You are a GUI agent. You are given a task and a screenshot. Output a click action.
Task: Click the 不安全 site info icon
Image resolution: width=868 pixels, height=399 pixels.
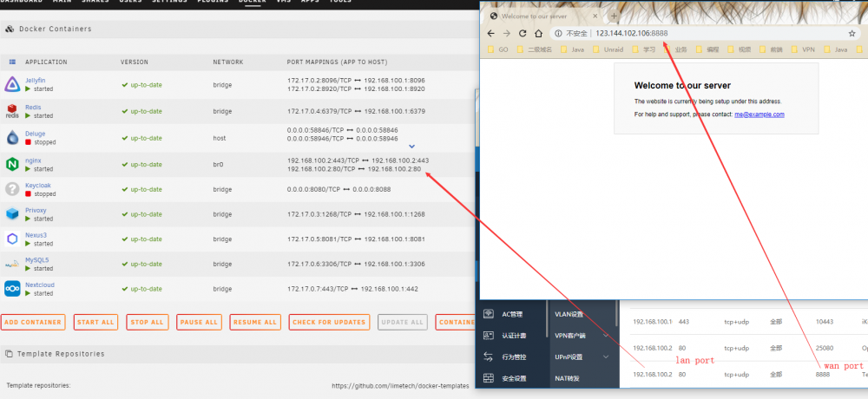pos(558,33)
